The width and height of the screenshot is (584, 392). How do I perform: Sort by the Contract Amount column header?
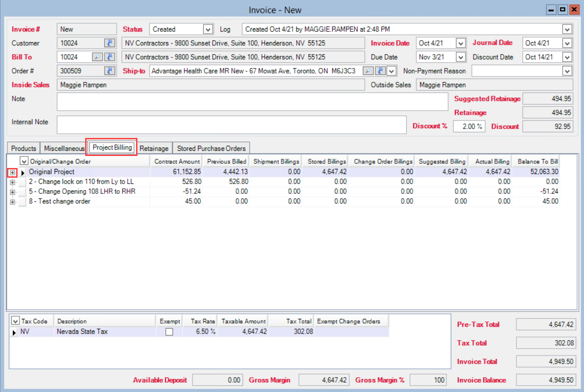coord(177,162)
